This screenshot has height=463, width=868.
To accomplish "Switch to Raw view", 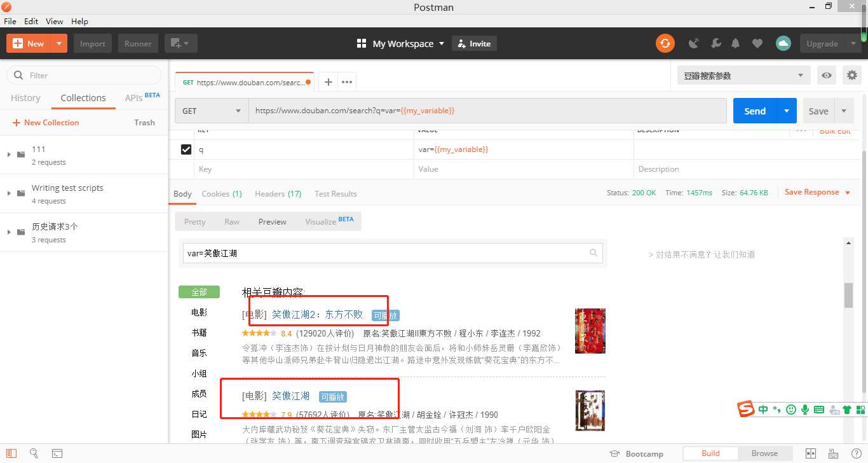I will click(232, 221).
